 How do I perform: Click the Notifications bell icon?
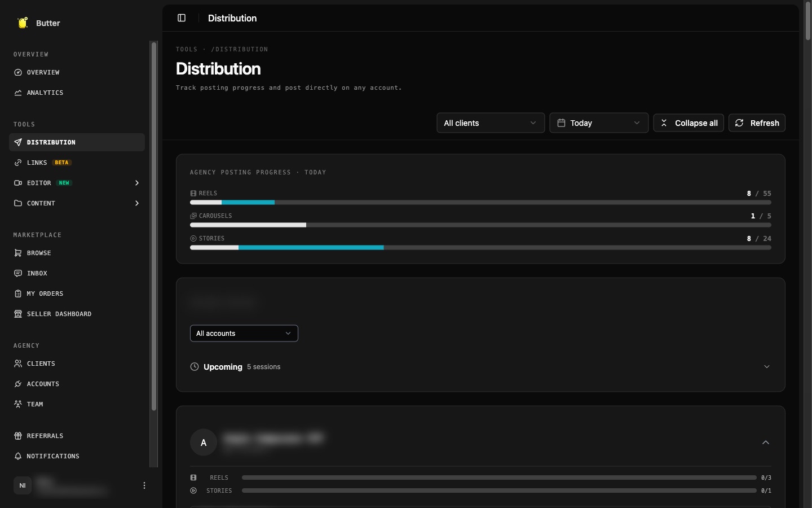[x=18, y=456]
